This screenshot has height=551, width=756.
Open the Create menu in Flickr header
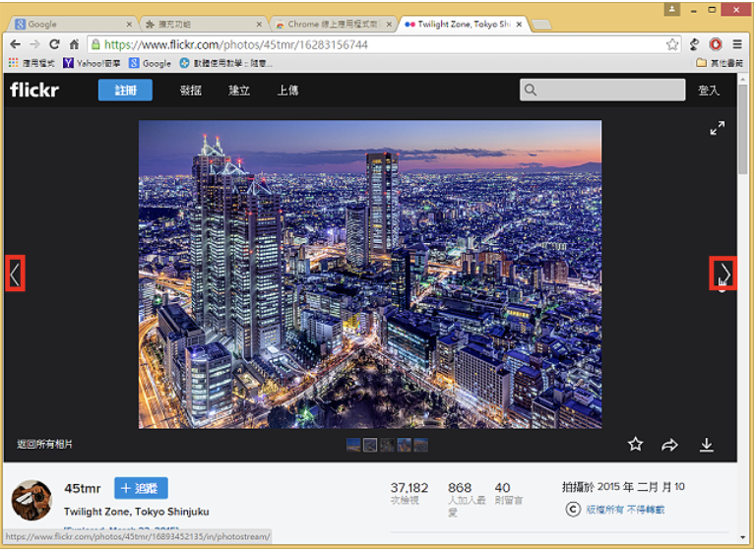pos(238,91)
